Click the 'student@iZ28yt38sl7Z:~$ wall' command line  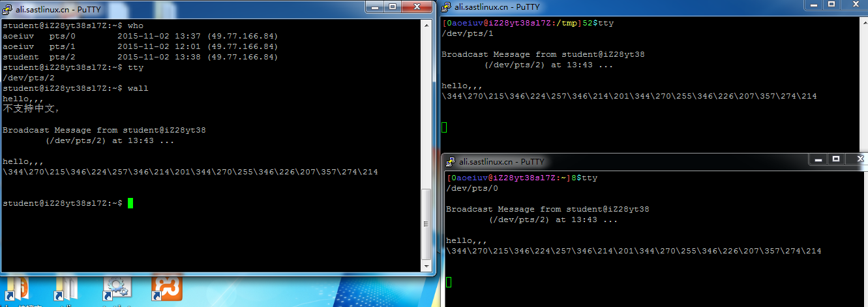[76, 88]
